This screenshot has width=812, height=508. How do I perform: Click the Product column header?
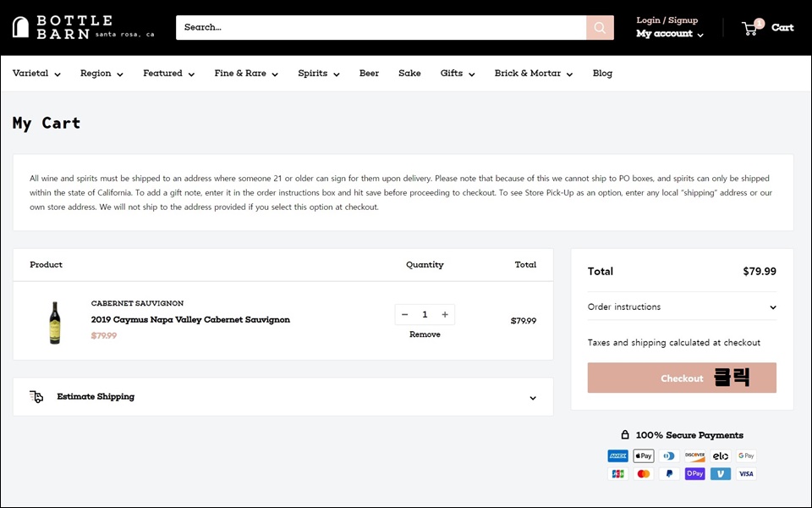pos(46,265)
